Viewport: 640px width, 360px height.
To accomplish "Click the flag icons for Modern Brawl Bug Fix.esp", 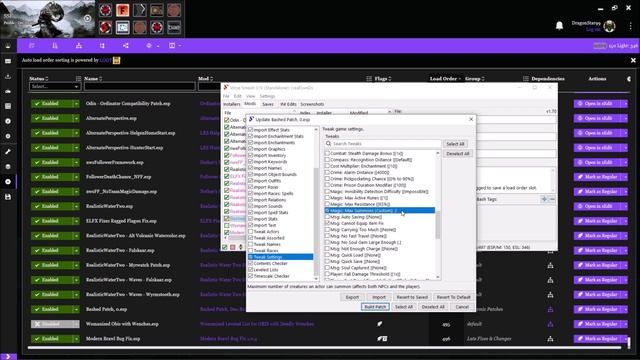I will [x=382, y=338].
